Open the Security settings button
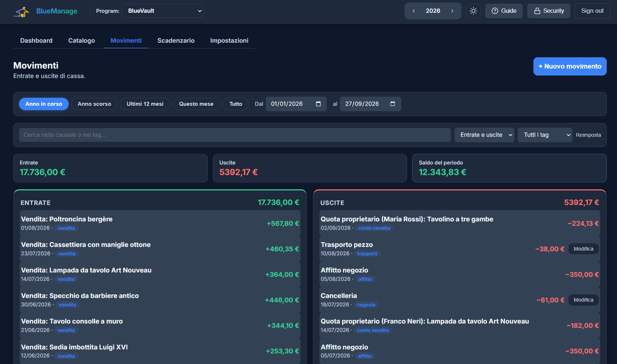The width and height of the screenshot is (617, 364). tap(549, 11)
